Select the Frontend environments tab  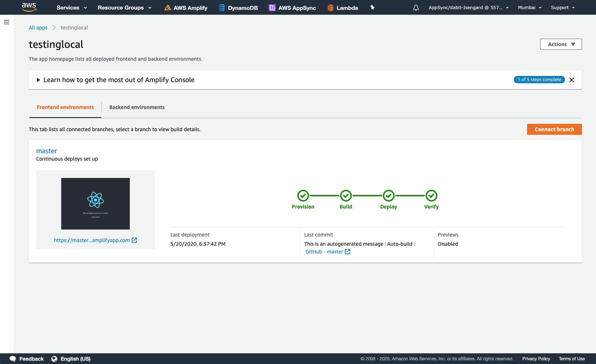(x=65, y=107)
